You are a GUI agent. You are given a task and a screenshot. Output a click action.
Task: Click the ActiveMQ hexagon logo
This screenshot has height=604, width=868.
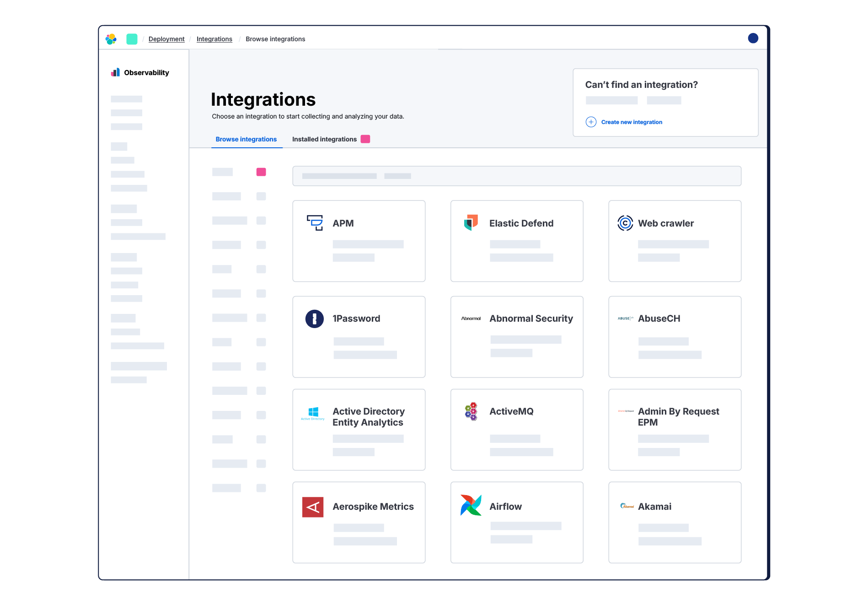pos(471,412)
